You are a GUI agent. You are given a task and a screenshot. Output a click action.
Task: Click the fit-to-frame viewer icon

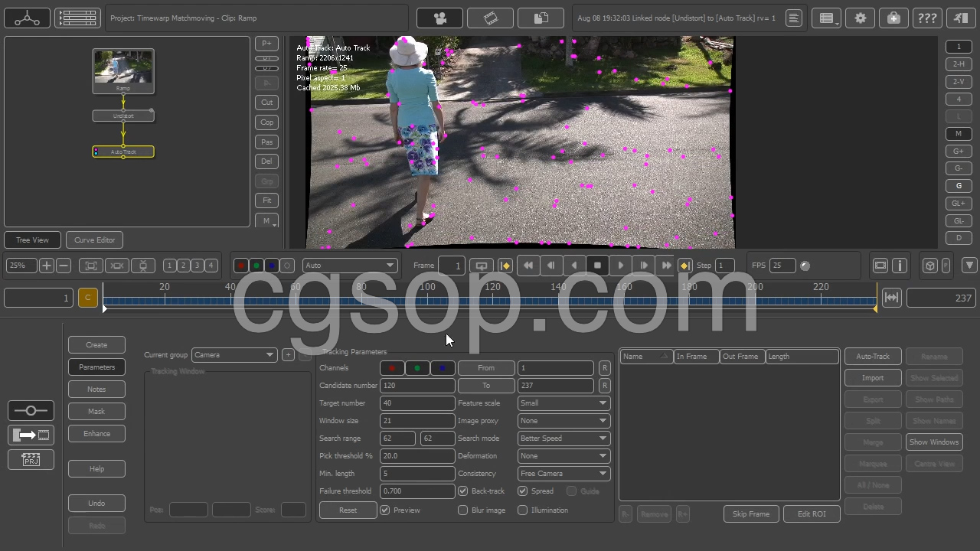click(x=90, y=266)
